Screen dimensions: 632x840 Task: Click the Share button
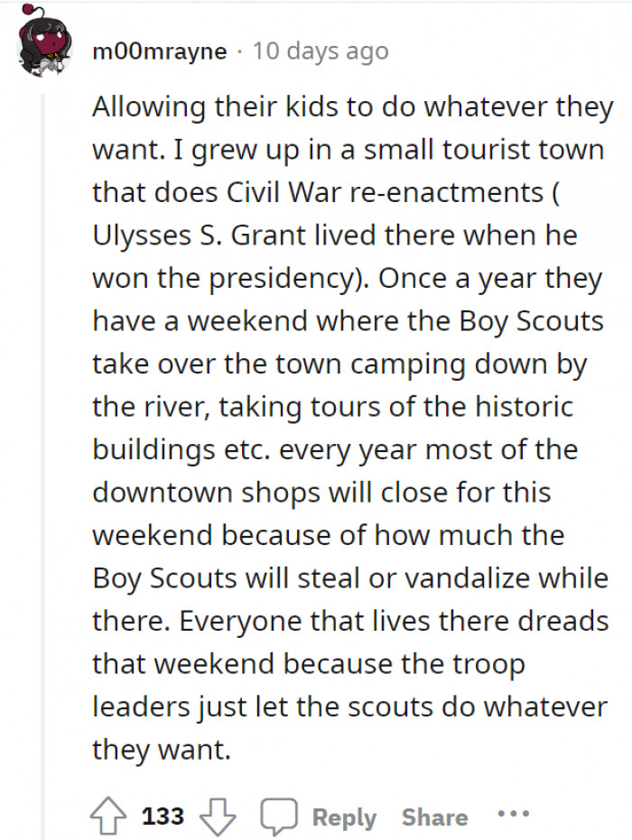click(435, 817)
